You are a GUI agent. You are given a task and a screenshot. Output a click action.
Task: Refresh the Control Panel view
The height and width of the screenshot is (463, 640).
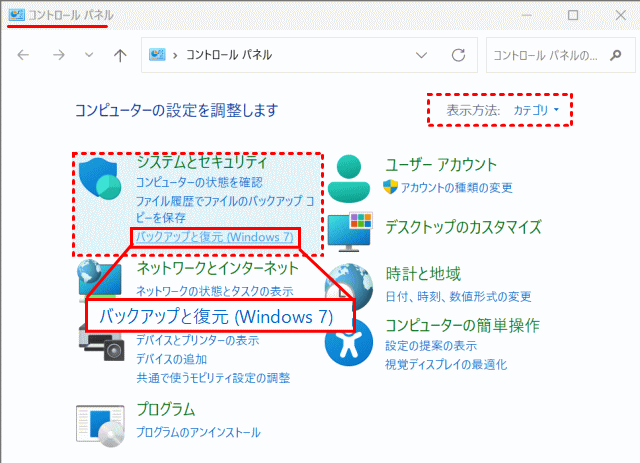point(458,55)
